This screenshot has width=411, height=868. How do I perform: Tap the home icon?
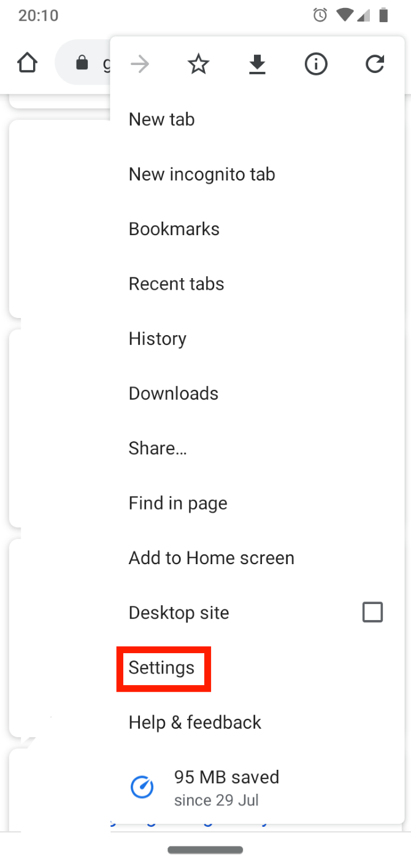coord(27,63)
